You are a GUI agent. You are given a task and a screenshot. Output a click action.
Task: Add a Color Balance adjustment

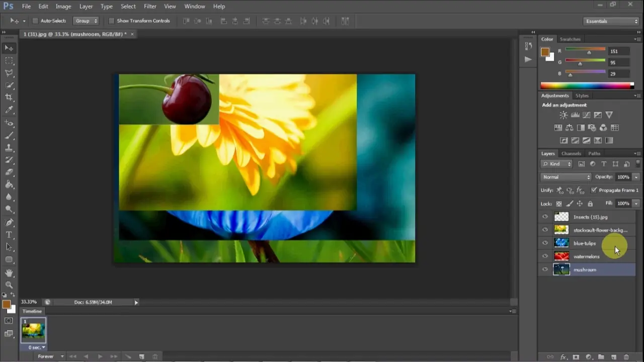pos(570,128)
